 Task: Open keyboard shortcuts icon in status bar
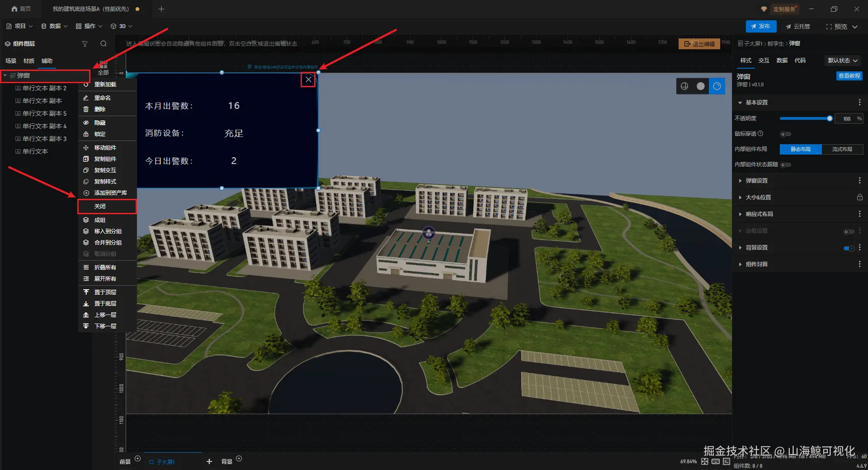(716, 461)
